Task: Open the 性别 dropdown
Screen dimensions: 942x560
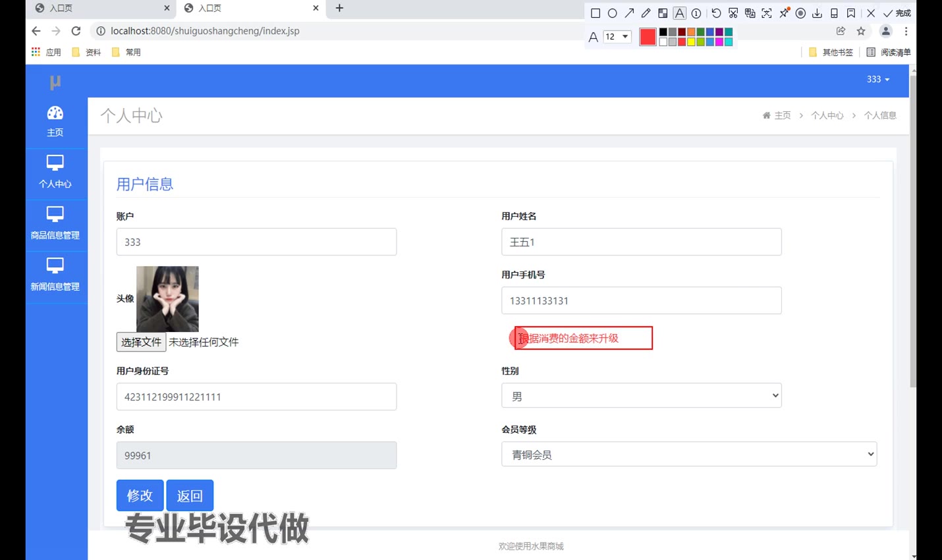Action: pos(642,395)
